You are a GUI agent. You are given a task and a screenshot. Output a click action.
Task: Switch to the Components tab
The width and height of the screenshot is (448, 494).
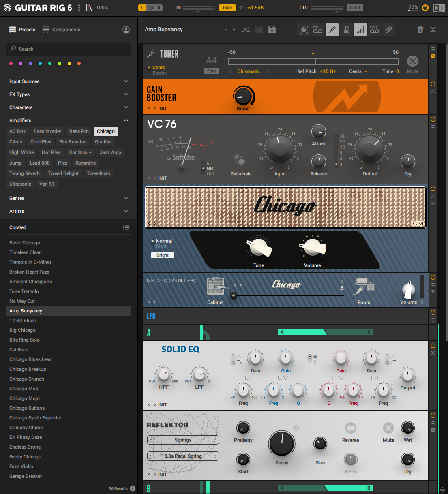(62, 30)
